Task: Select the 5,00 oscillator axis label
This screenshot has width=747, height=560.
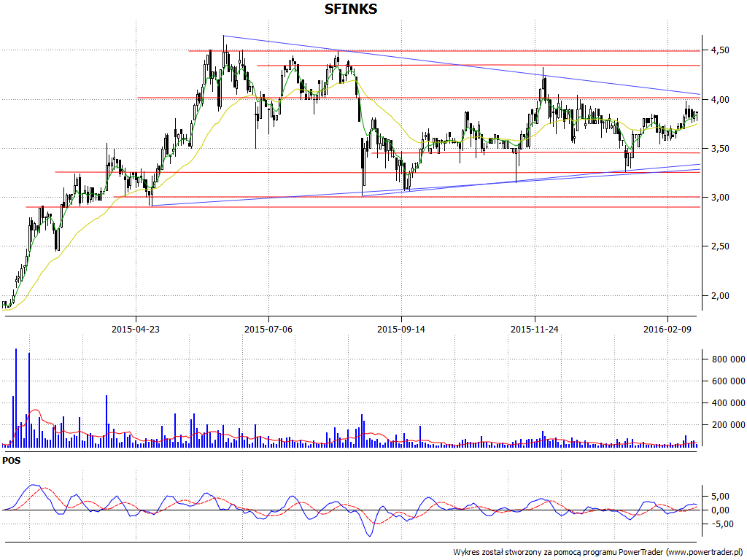Action: (x=719, y=496)
